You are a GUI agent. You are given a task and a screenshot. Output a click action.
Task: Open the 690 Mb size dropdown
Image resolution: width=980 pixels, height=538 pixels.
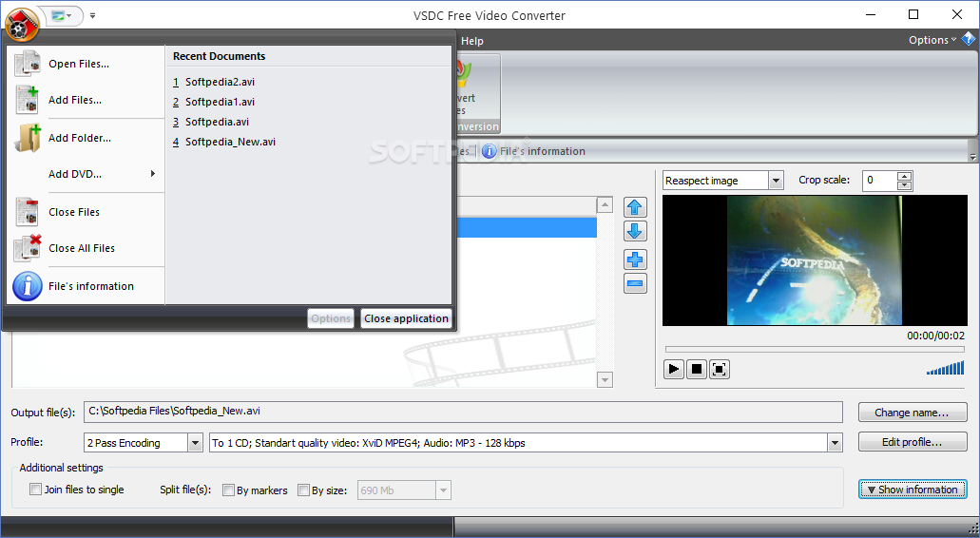point(443,490)
